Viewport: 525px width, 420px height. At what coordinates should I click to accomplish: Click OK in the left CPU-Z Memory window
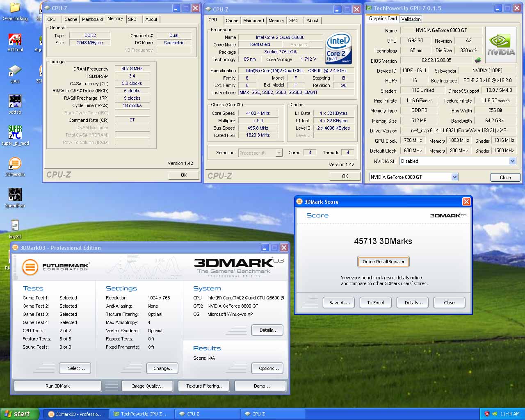coord(184,175)
